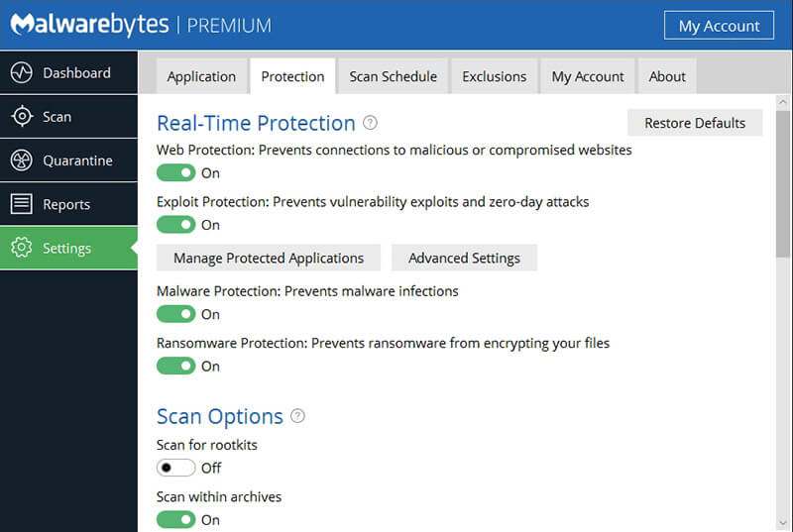
Task: Click My Account button in header
Action: click(719, 26)
